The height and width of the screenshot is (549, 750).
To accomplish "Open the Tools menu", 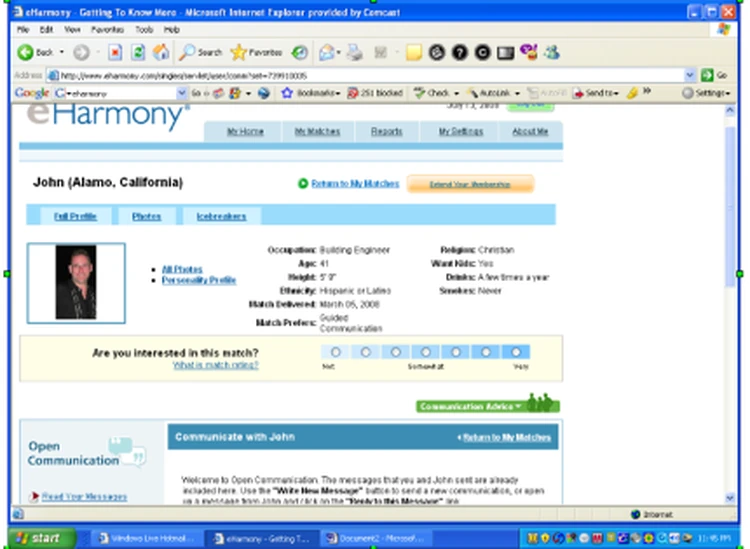I will pos(144,30).
